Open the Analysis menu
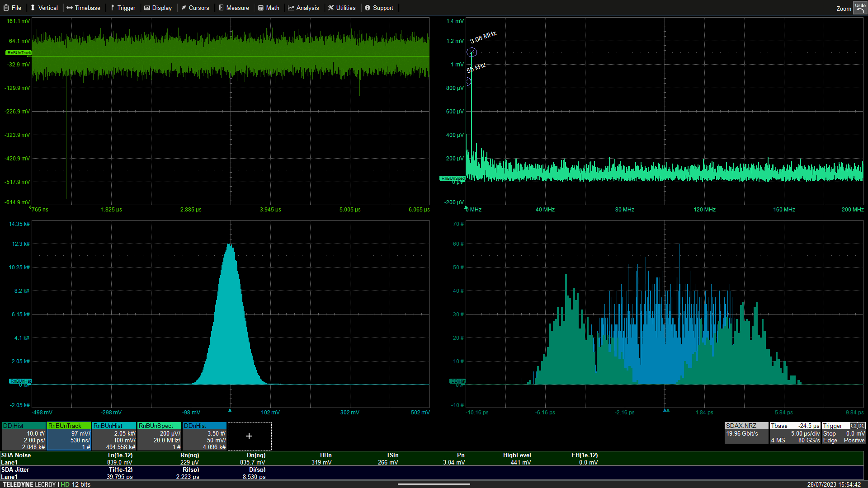 coord(304,8)
